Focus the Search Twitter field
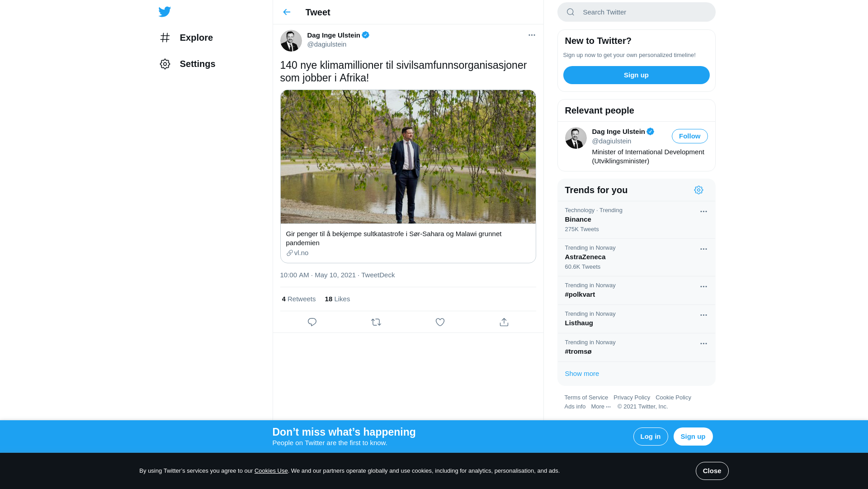The image size is (868, 489). [636, 12]
